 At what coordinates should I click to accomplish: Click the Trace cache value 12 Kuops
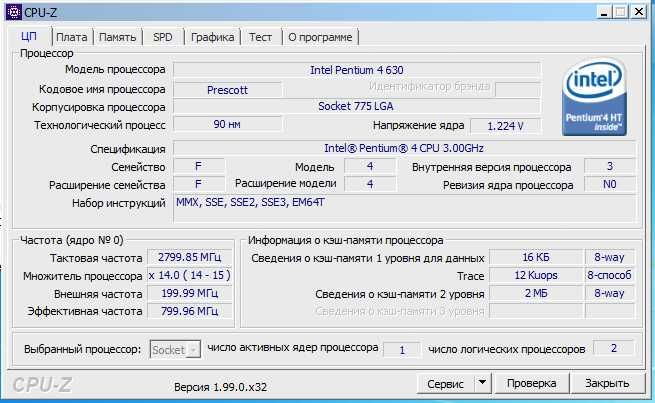pyautogui.click(x=536, y=275)
